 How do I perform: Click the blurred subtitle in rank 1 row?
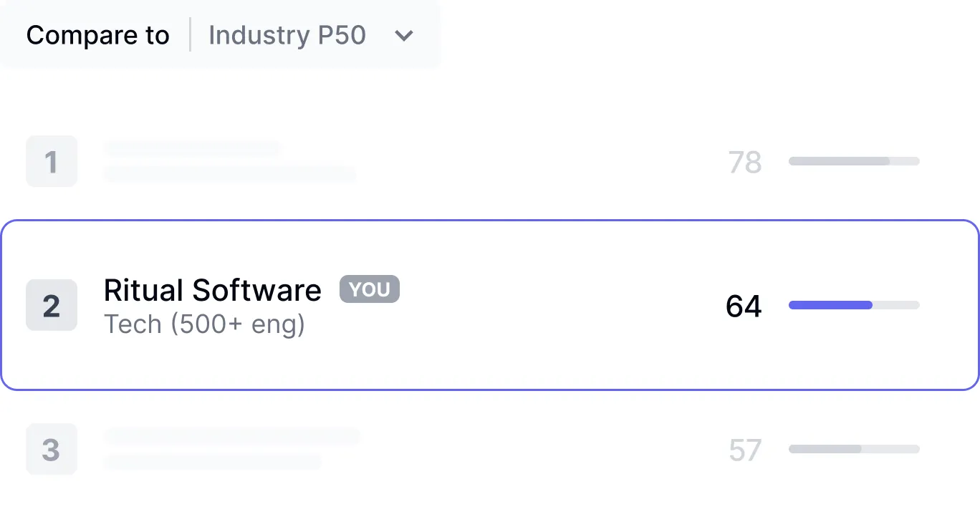click(x=229, y=174)
